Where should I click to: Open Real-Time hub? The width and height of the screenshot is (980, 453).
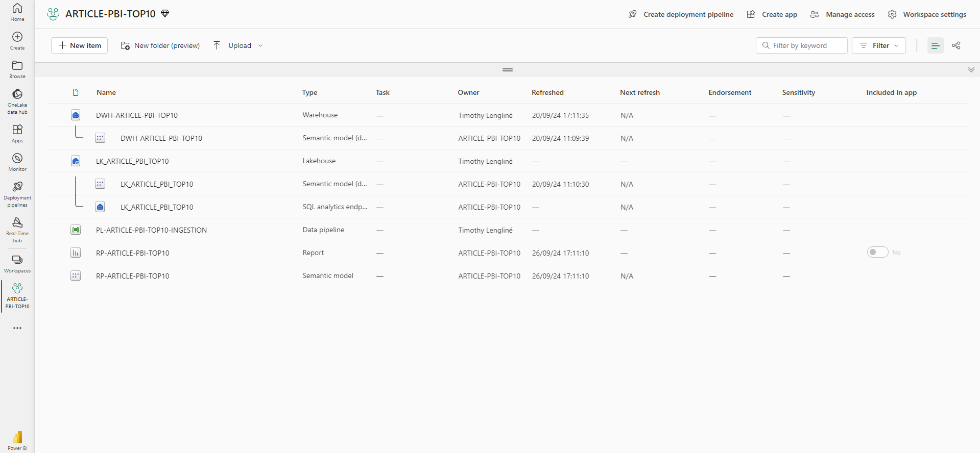[17, 230]
